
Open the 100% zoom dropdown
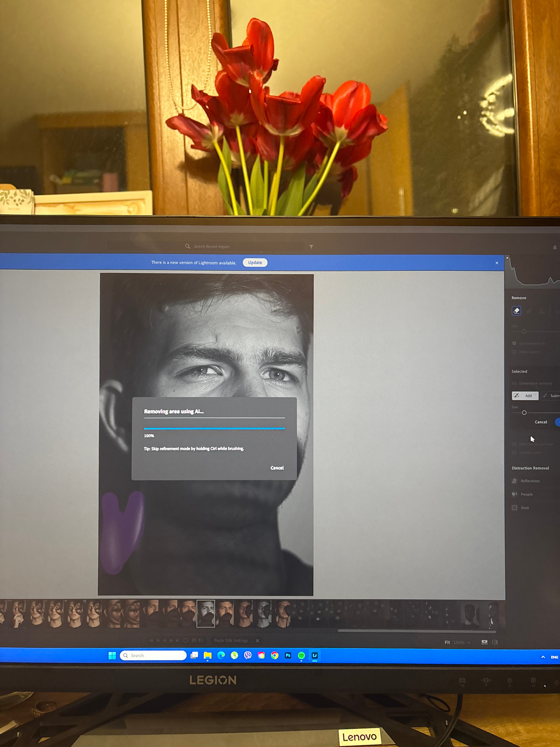[x=462, y=642]
